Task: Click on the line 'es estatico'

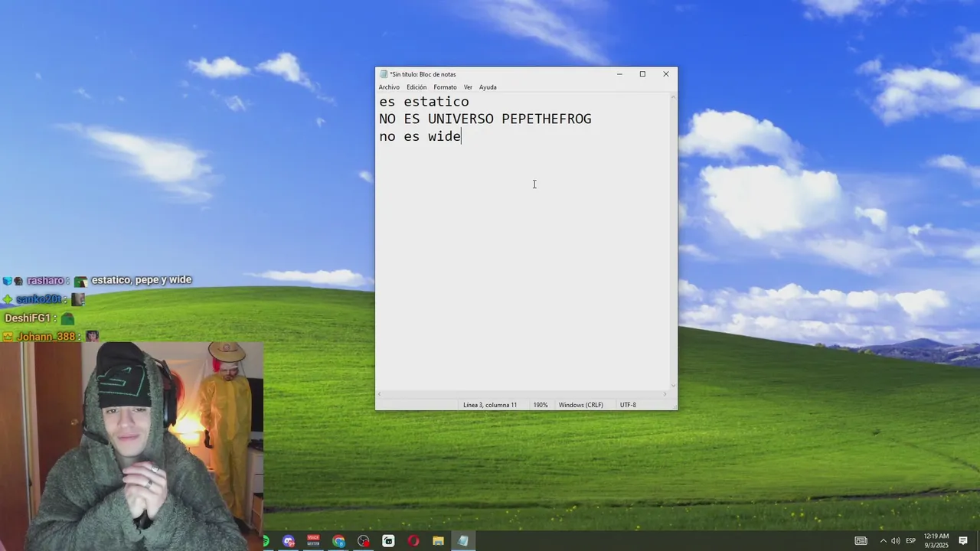Action: pyautogui.click(x=424, y=102)
